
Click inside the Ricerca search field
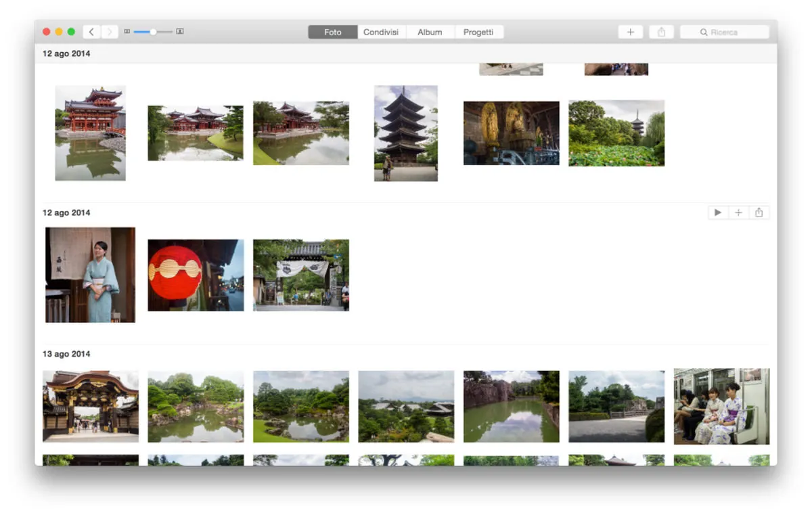(724, 31)
